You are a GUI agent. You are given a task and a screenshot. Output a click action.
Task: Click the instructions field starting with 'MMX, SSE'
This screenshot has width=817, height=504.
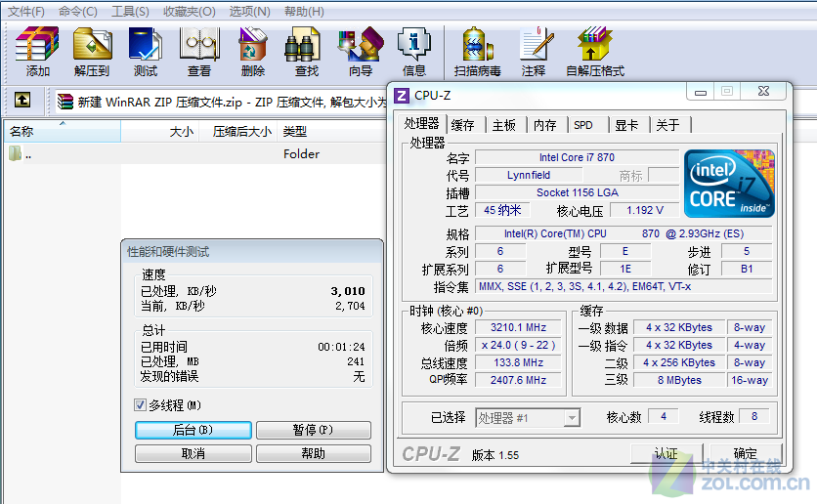click(x=623, y=286)
